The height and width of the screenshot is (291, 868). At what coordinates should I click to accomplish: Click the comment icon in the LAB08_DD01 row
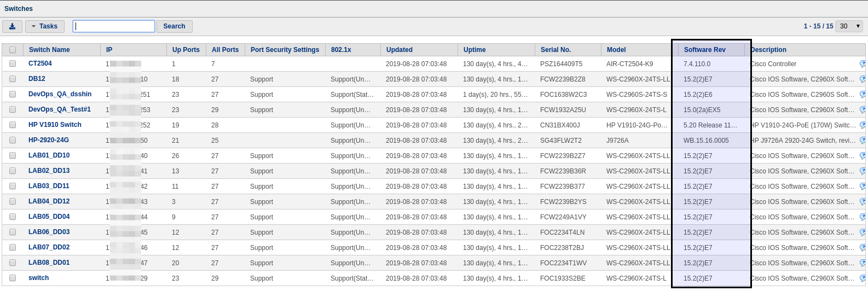(x=863, y=263)
